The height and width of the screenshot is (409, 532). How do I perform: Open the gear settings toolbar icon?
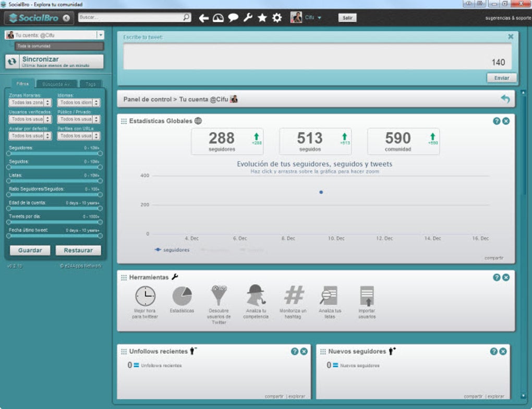pos(277,18)
